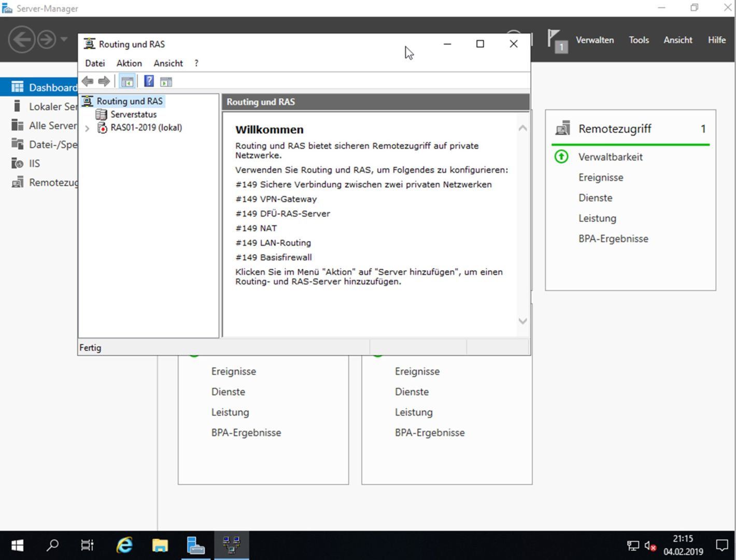The height and width of the screenshot is (560, 736).
Task: Open Ereignisse in lower right tile
Action: (417, 371)
